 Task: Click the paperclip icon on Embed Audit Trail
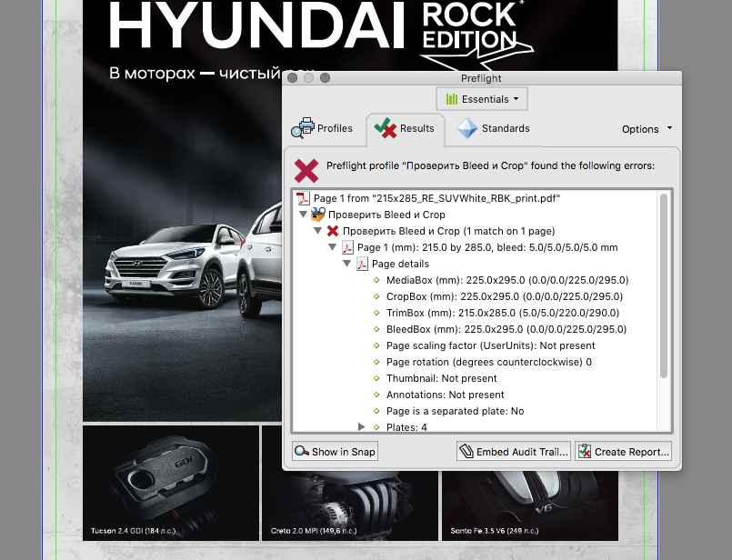pos(466,451)
